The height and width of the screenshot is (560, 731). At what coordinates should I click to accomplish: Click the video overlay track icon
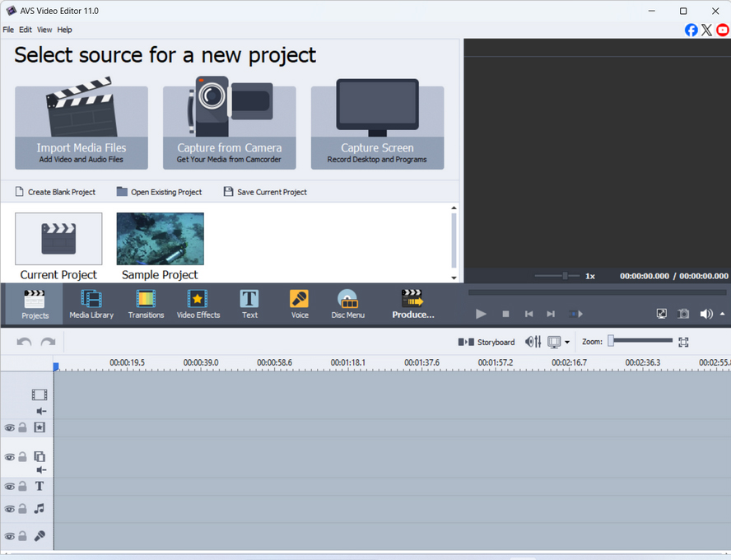[x=40, y=456]
